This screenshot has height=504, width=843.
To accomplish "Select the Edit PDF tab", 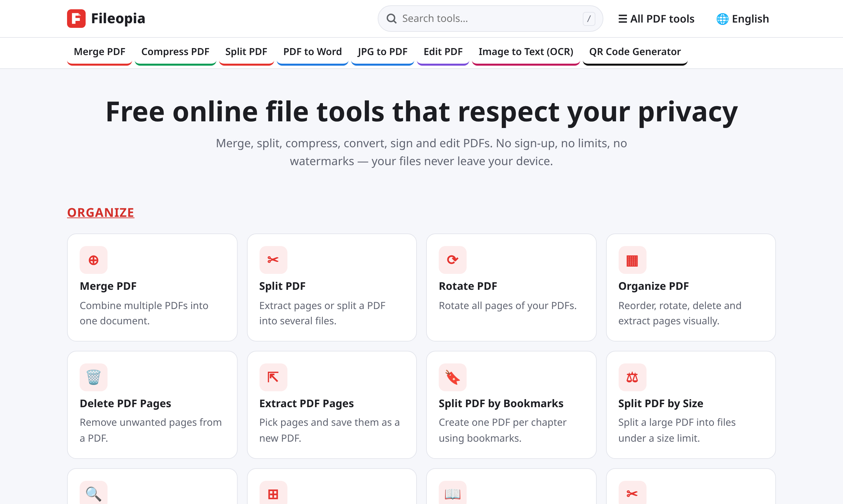I will [443, 52].
